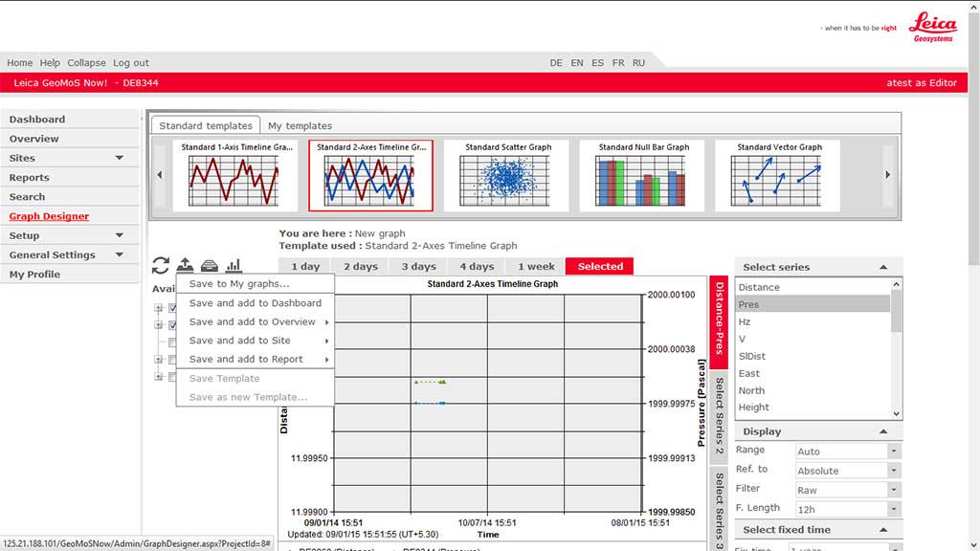The image size is (980, 551).
Task: Expand the fourth row tree plus
Action: (158, 360)
